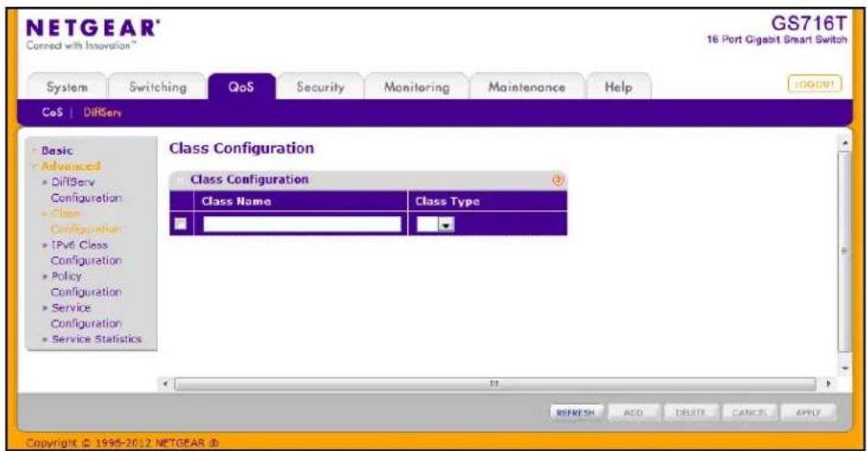Open the Security tab
This screenshot has width=868, height=451.
click(320, 87)
